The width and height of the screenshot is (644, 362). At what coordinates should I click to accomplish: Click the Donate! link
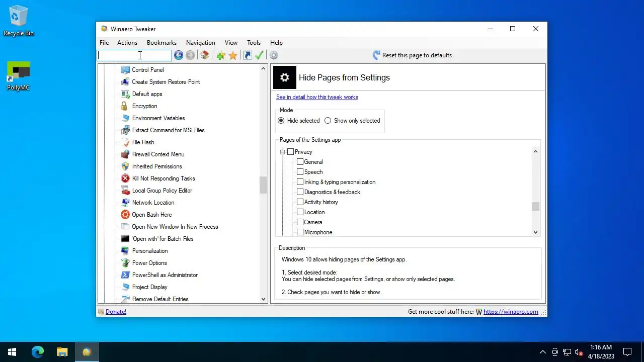click(116, 312)
